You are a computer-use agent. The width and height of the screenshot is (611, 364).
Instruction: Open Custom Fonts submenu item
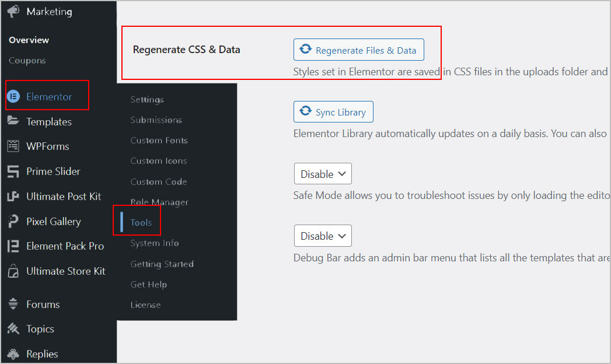pyautogui.click(x=159, y=140)
